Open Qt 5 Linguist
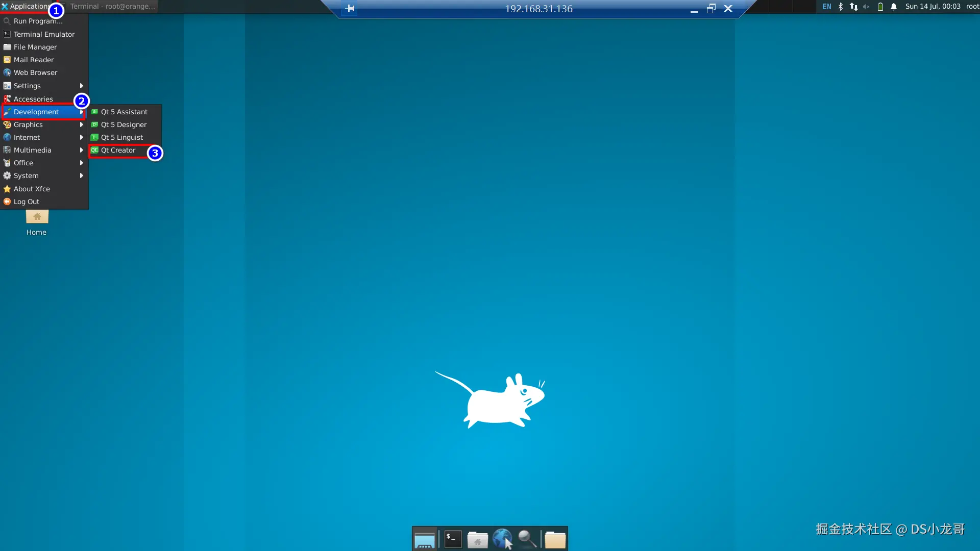980x551 pixels. (121, 137)
